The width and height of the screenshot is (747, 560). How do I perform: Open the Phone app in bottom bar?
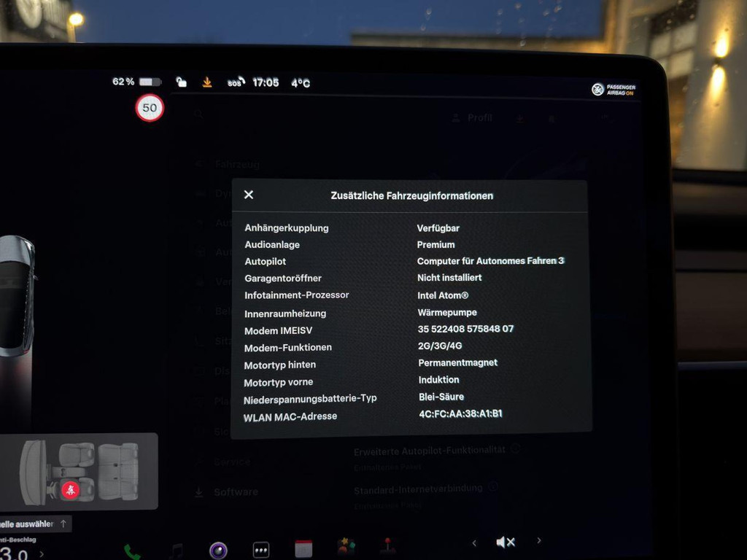tap(131, 551)
